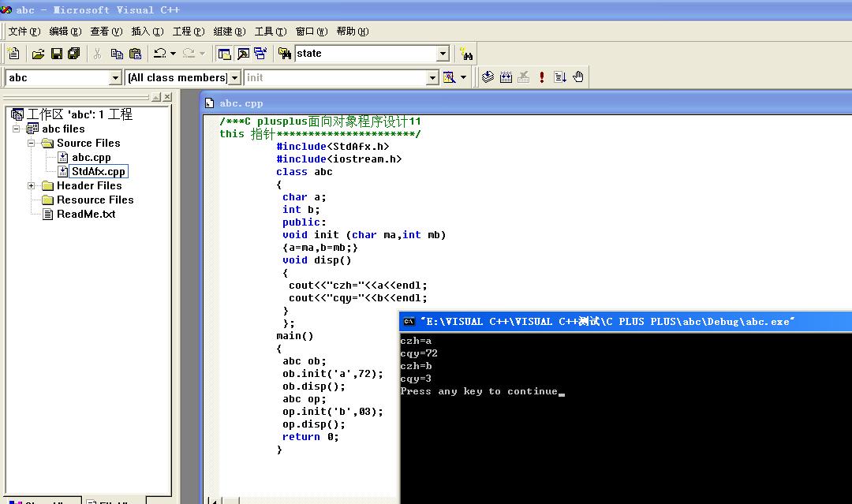Click the Save file toolbar icon
852x504 pixels.
pyautogui.click(x=57, y=54)
